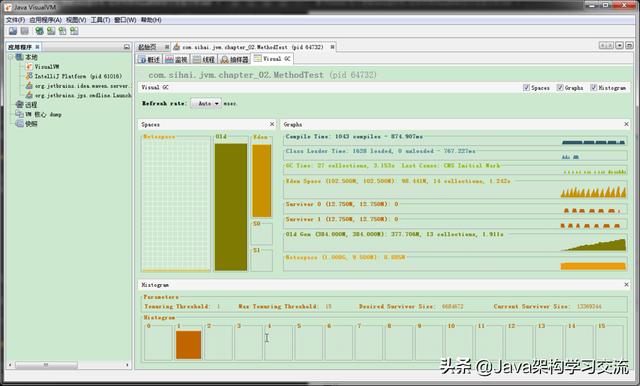640x386 pixels.
Task: Open the 视图(V) menu
Action: (76, 20)
